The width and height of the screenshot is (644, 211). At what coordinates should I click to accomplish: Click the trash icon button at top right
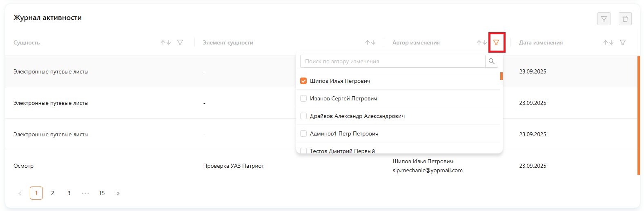click(625, 19)
